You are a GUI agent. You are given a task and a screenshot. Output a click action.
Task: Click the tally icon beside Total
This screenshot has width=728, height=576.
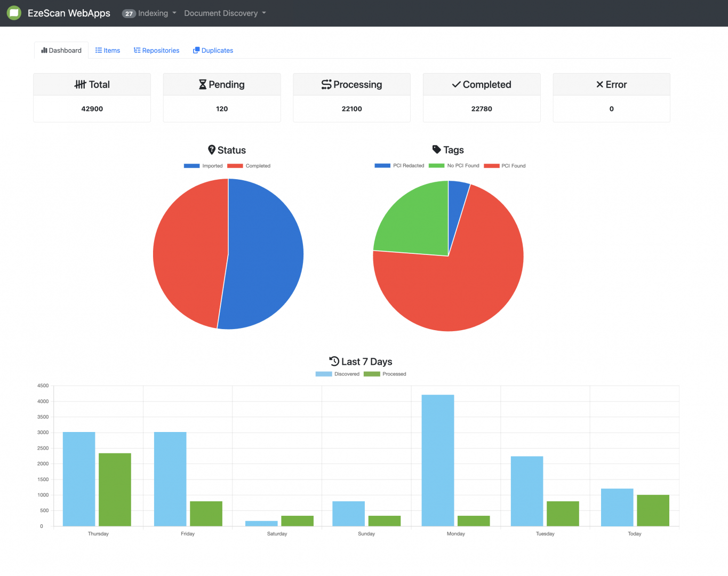point(80,84)
